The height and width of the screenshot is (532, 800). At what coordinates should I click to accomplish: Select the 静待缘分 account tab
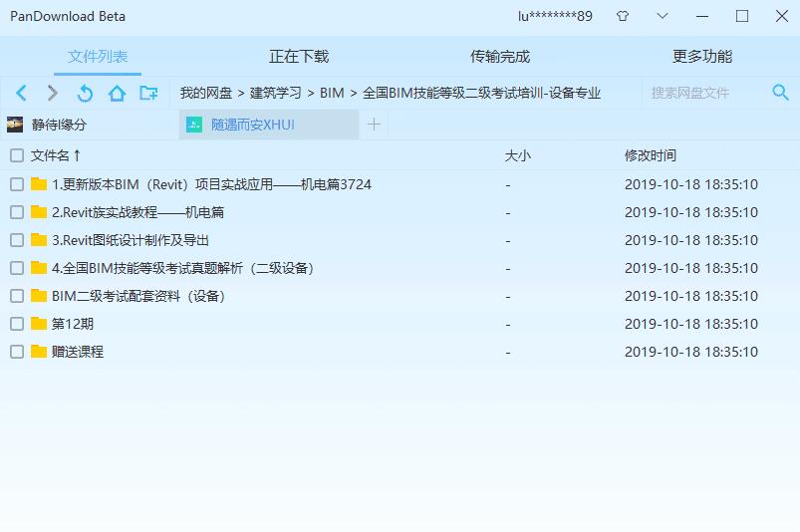(90, 125)
